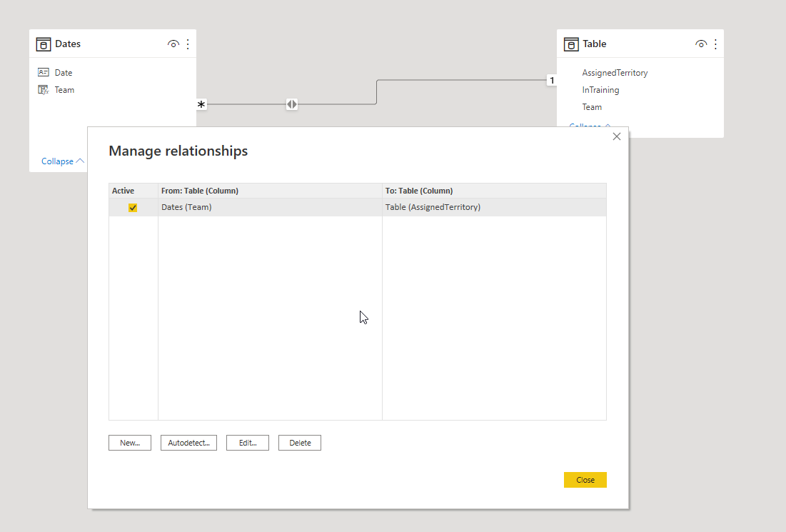Click the Date field type icon
786x532 pixels.
click(44, 72)
